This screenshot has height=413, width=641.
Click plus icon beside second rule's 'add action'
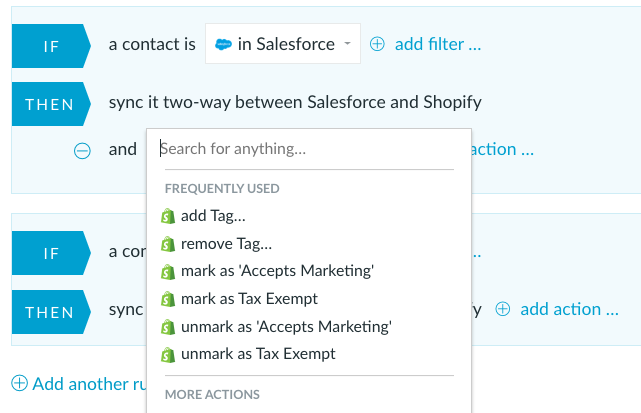click(502, 309)
